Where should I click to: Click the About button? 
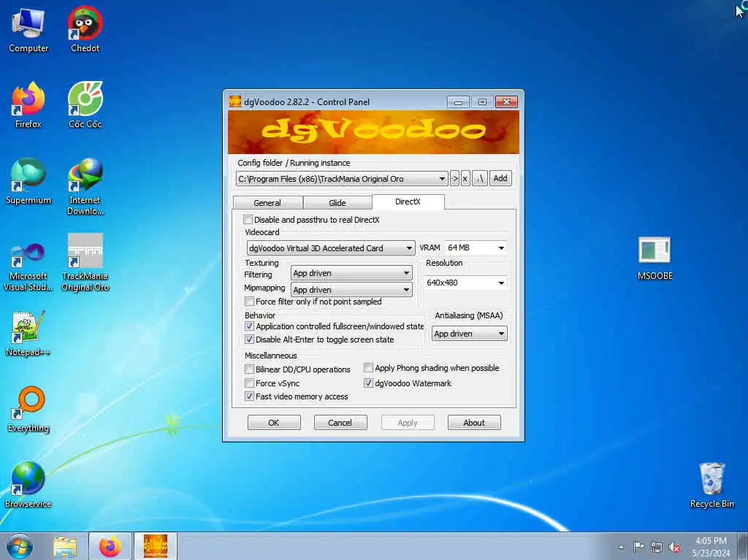[473, 423]
